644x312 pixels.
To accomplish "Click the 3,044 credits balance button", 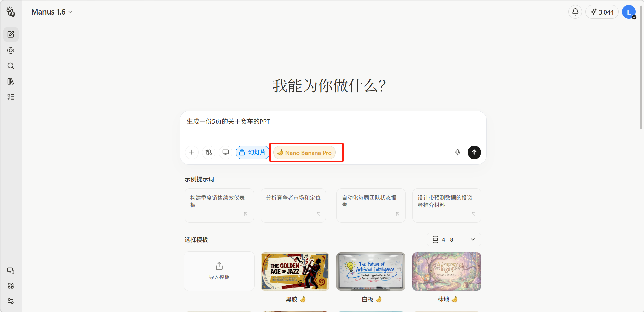I will click(602, 12).
